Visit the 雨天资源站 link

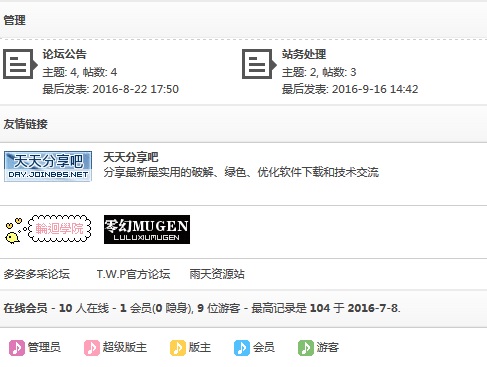pos(217,274)
